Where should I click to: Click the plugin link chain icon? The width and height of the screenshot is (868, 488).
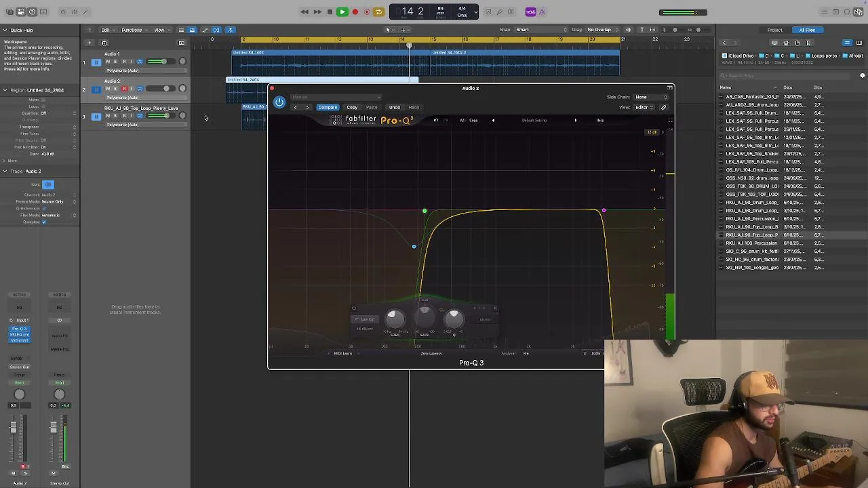point(663,107)
